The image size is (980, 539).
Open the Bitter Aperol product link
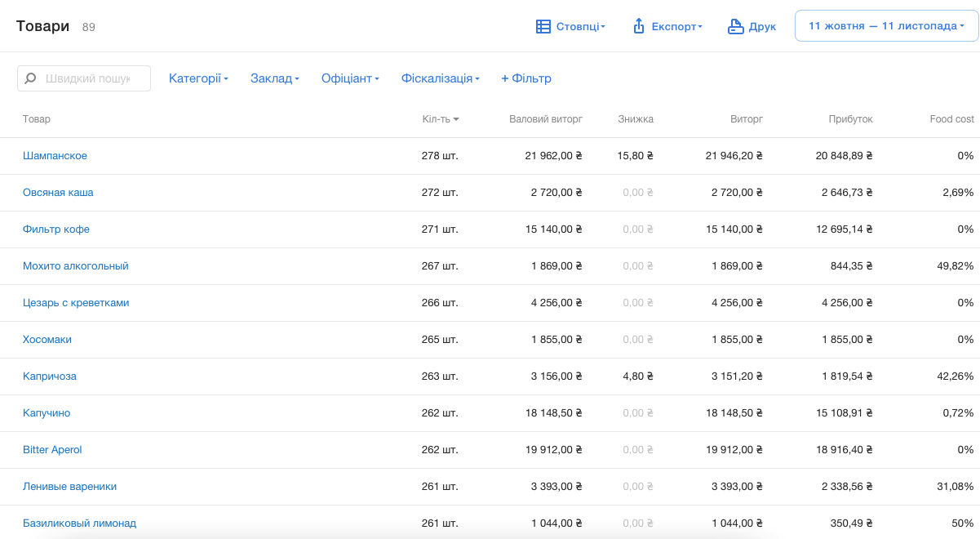pos(52,450)
